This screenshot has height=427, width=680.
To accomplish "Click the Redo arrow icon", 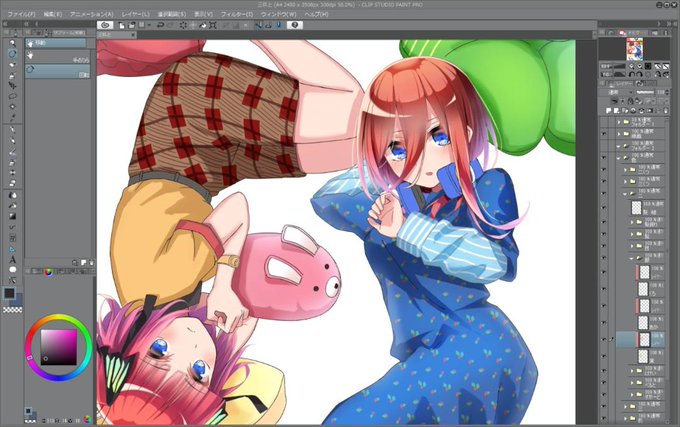I will click(x=170, y=25).
